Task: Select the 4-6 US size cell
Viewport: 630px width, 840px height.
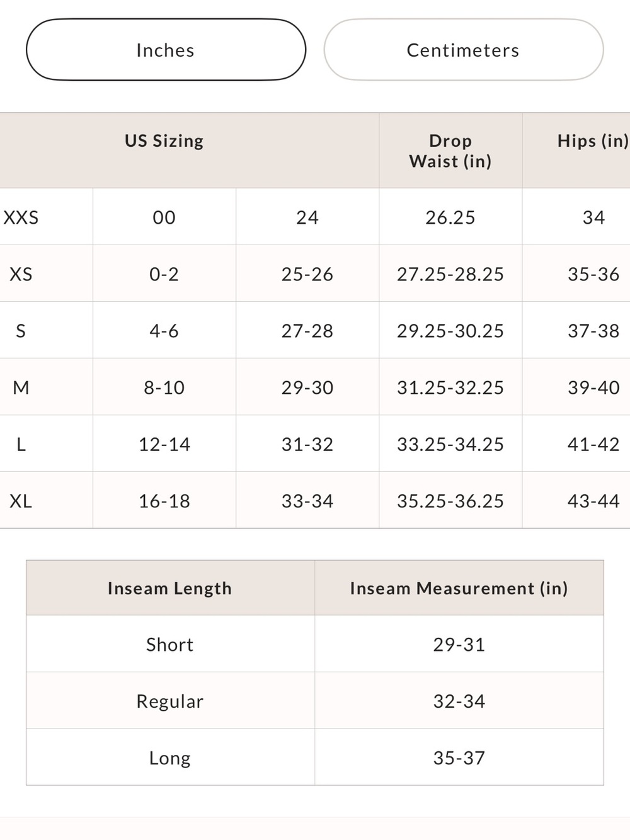Action: 164,331
